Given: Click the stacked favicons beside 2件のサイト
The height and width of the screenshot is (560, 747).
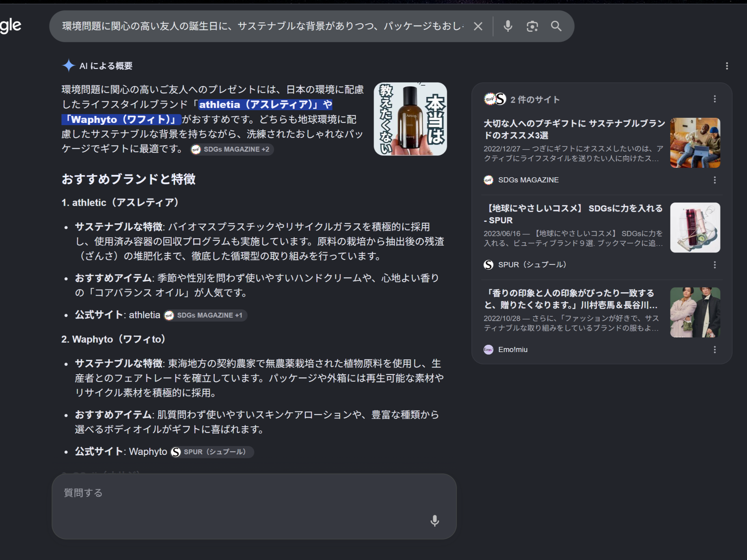Looking at the screenshot, I should 495,99.
